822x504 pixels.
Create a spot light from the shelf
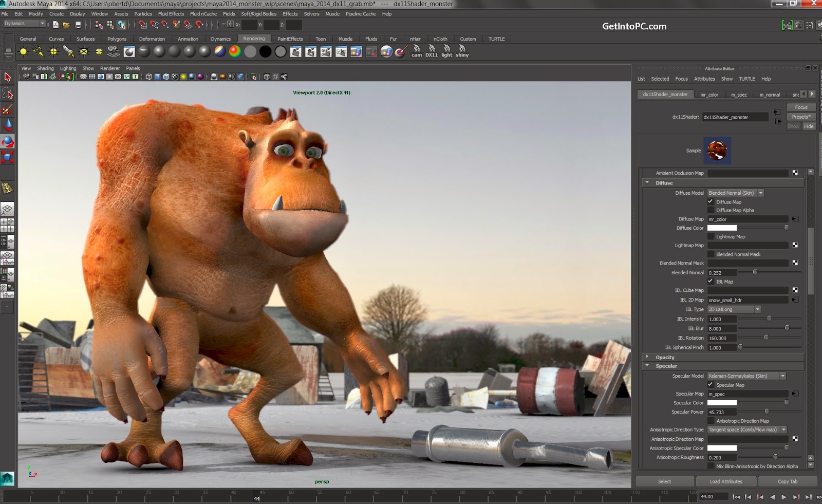(68, 51)
